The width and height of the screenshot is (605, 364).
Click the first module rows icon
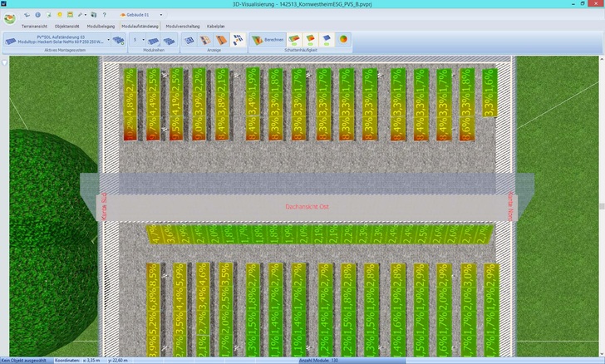click(x=154, y=40)
